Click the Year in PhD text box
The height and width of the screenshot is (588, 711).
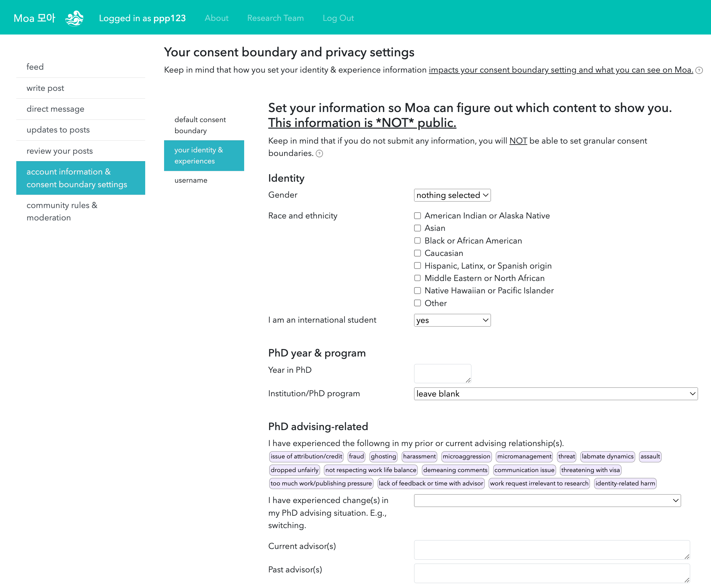coord(442,374)
